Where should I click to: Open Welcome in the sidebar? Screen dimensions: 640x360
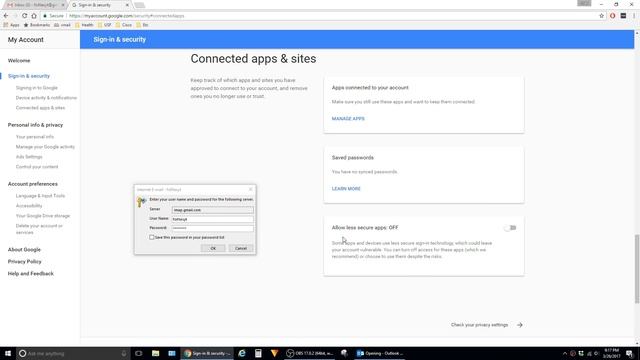point(19,60)
